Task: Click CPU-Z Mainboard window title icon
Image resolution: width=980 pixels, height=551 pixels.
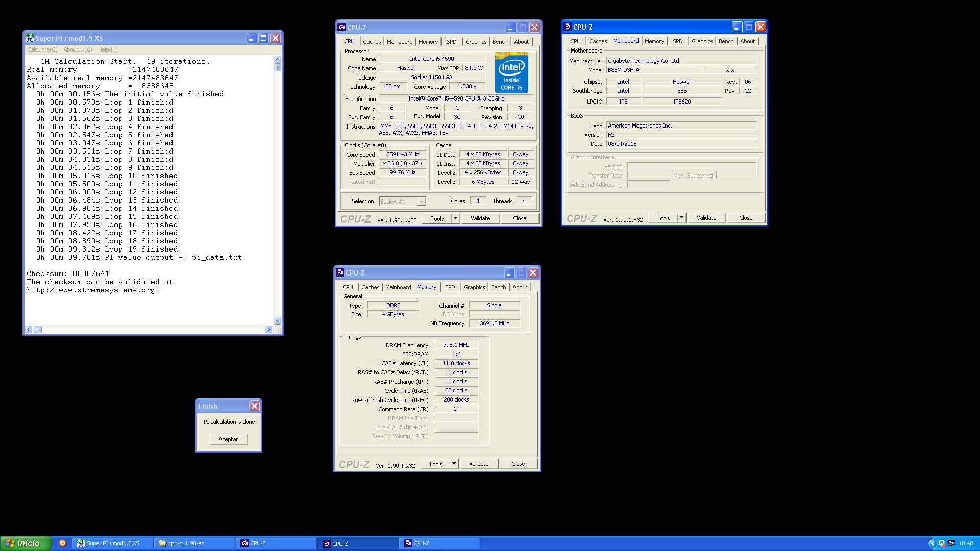Action: (x=568, y=27)
